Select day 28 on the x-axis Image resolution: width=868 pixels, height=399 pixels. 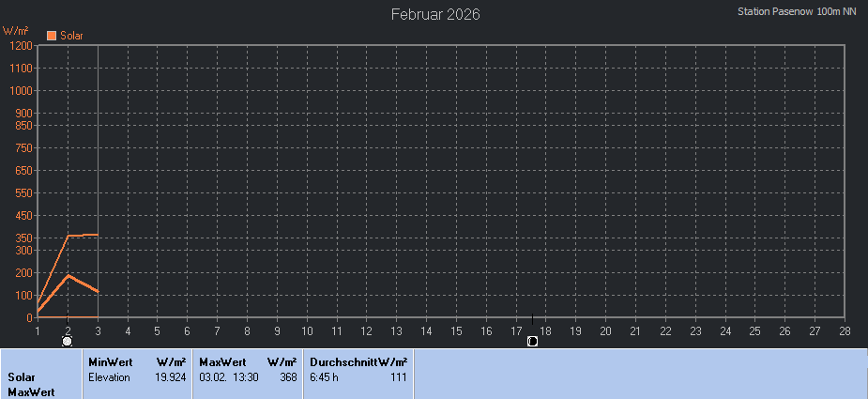[x=845, y=330]
